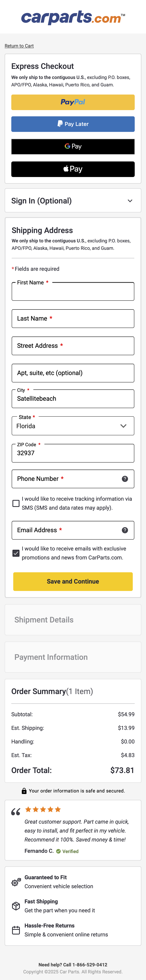Open the State dropdown showing Florida

(x=73, y=426)
